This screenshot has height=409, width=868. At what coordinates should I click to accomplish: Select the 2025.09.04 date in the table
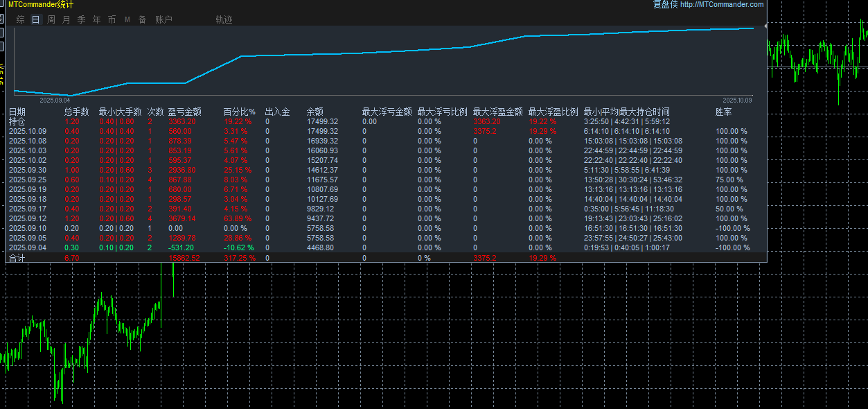(x=28, y=247)
